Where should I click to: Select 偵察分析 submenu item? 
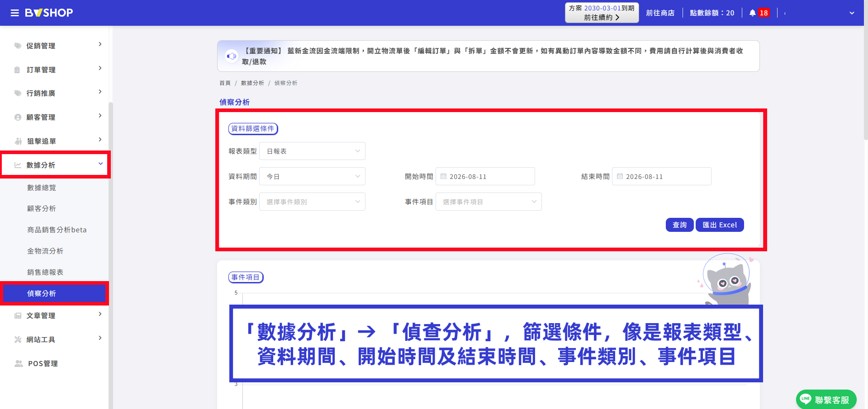pyautogui.click(x=54, y=293)
